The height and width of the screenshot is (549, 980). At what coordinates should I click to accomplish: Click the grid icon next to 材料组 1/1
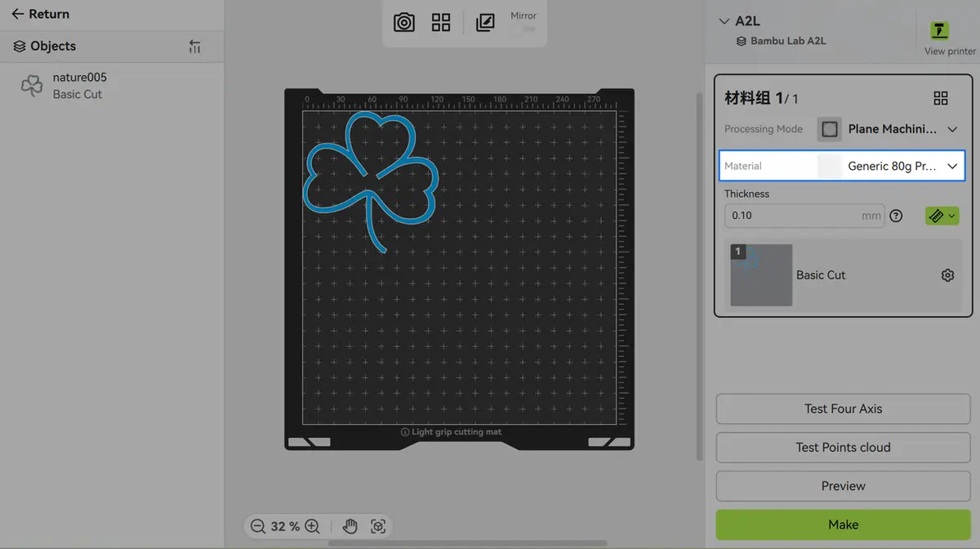(941, 98)
